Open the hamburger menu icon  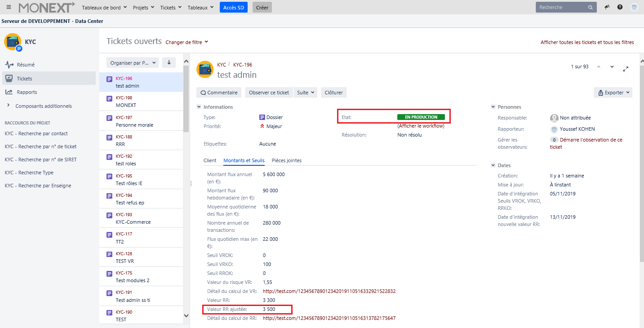point(9,7)
